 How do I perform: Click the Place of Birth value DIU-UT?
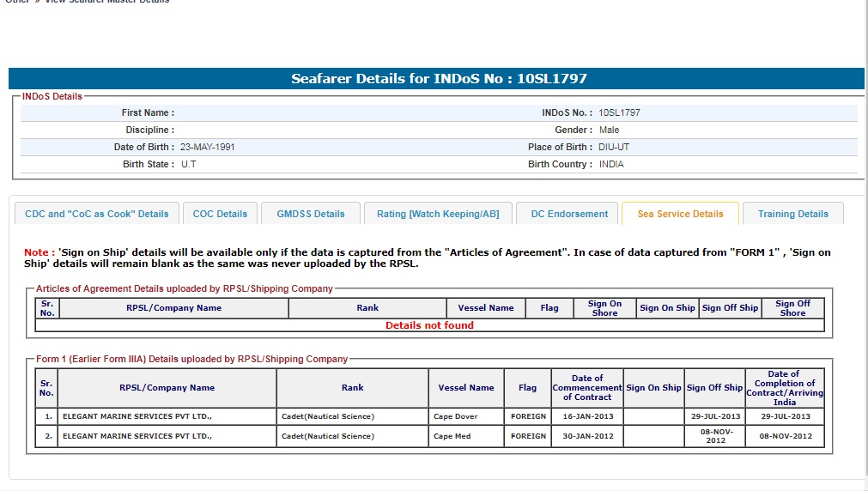click(x=614, y=147)
